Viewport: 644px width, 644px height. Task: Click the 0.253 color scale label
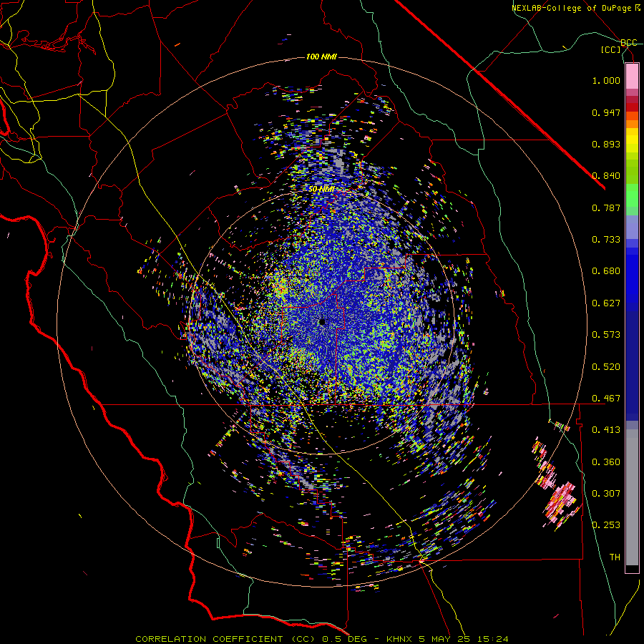point(606,525)
